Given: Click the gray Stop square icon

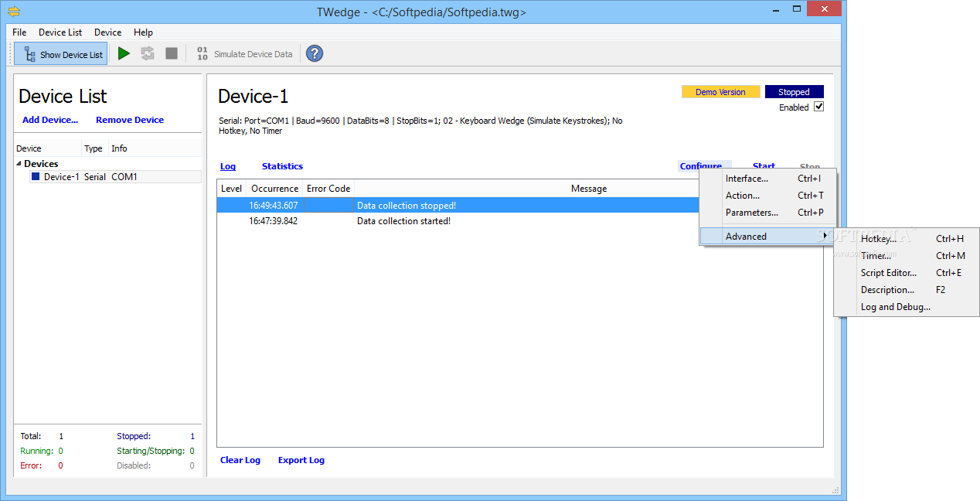Looking at the screenshot, I should (172, 53).
